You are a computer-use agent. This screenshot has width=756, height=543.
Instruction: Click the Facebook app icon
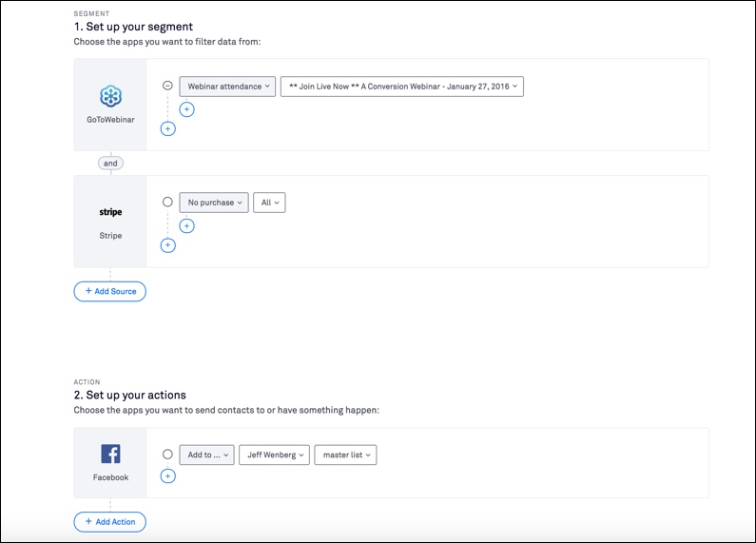[x=110, y=454]
